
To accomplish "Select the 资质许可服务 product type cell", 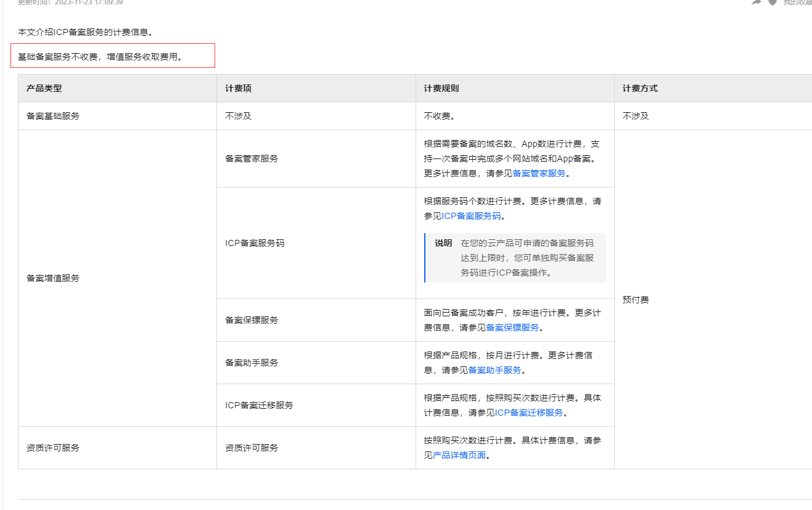I will pyautogui.click(x=117, y=448).
